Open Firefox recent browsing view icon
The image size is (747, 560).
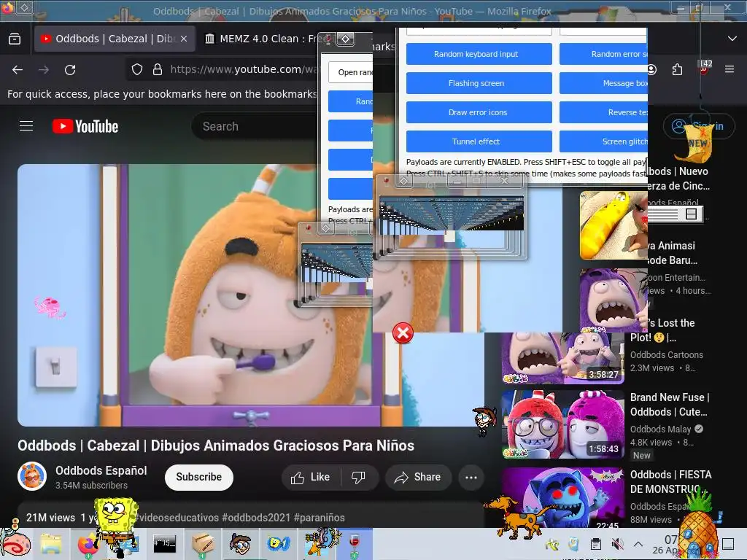point(15,39)
